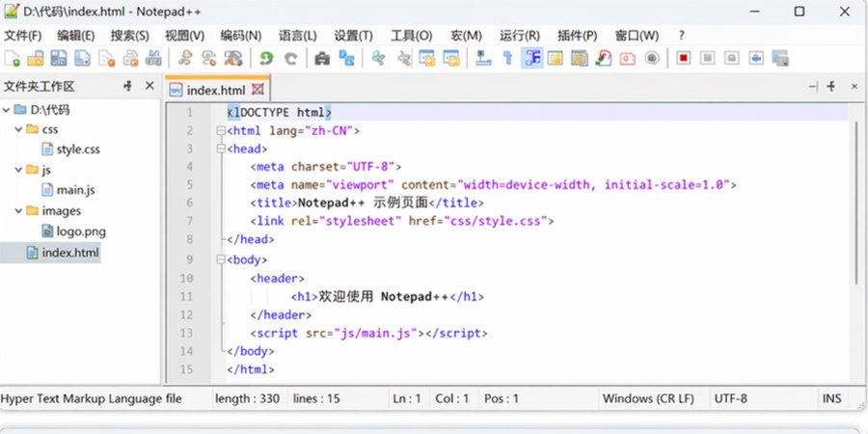Screen dimensions: 868x434
Task: Toggle word wrap in the toolbar
Action: [x=484, y=58]
